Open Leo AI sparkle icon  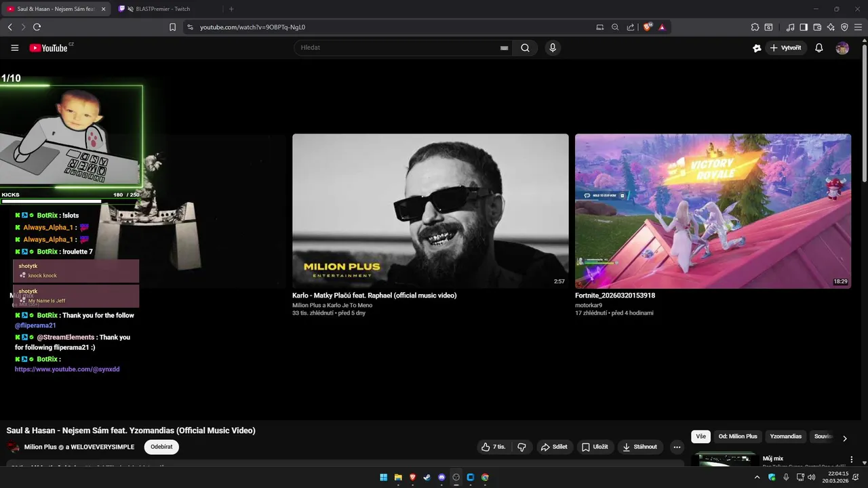coord(831,27)
